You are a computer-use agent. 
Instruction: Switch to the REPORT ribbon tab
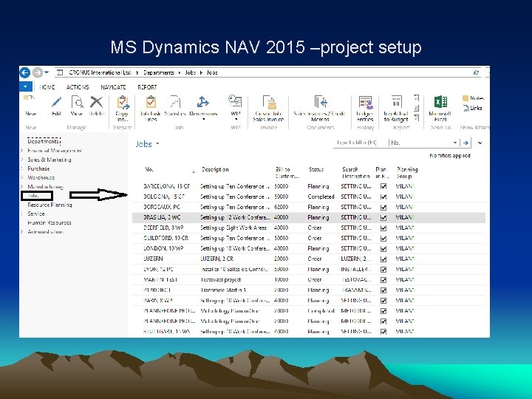point(147,87)
